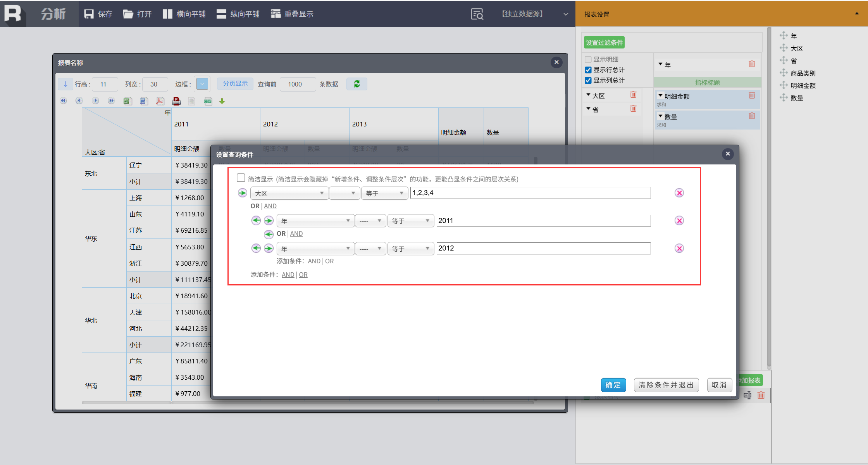Uncheck 显示行总计

click(x=588, y=70)
